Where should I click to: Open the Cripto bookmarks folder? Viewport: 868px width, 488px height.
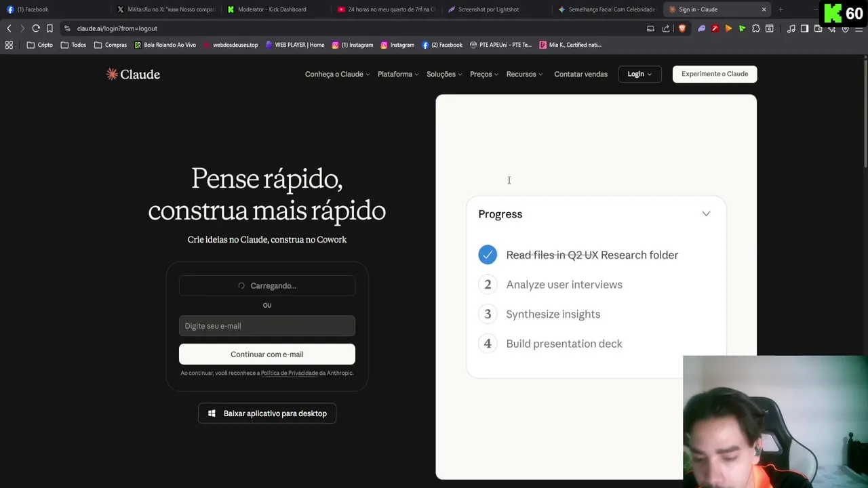[x=39, y=45]
